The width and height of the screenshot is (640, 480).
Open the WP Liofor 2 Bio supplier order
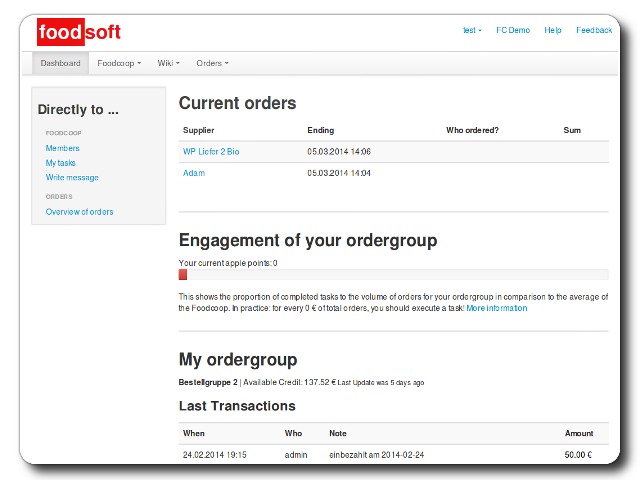(210, 152)
